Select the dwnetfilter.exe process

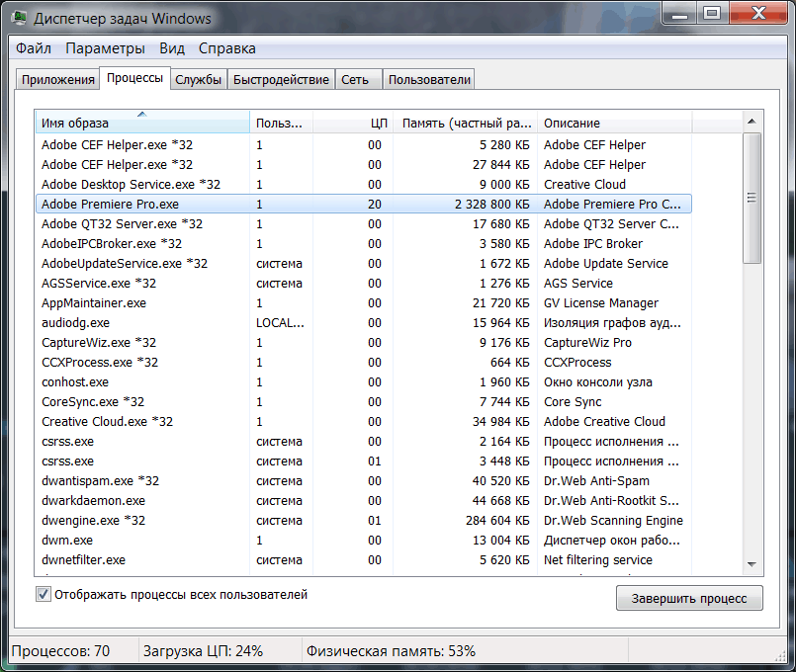pos(364,560)
